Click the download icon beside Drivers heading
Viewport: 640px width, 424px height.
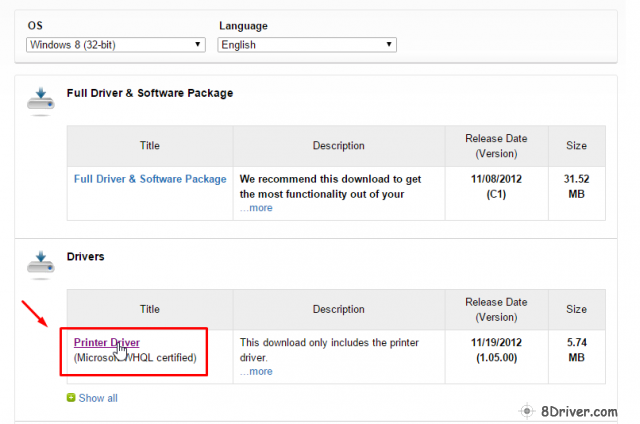point(40,264)
